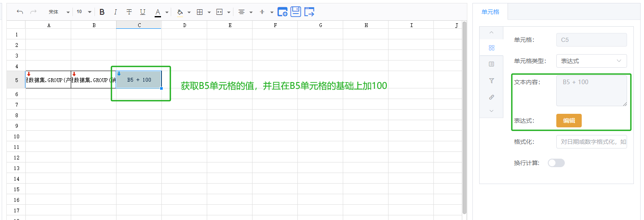644x220 pixels.
Task: Expand the vertical align dropdown arrow
Action: pos(272,12)
